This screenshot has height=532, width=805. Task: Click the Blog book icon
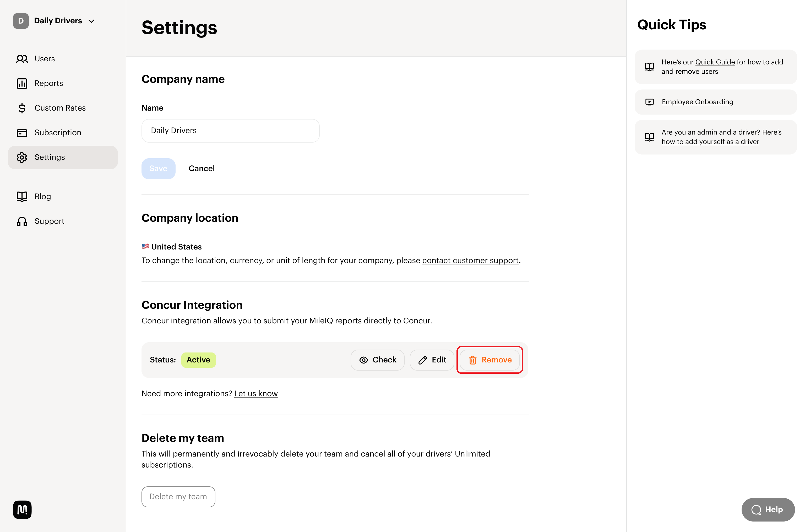click(22, 197)
